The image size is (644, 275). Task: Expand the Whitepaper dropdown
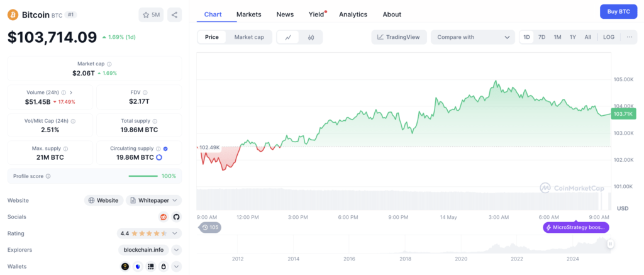coord(153,200)
